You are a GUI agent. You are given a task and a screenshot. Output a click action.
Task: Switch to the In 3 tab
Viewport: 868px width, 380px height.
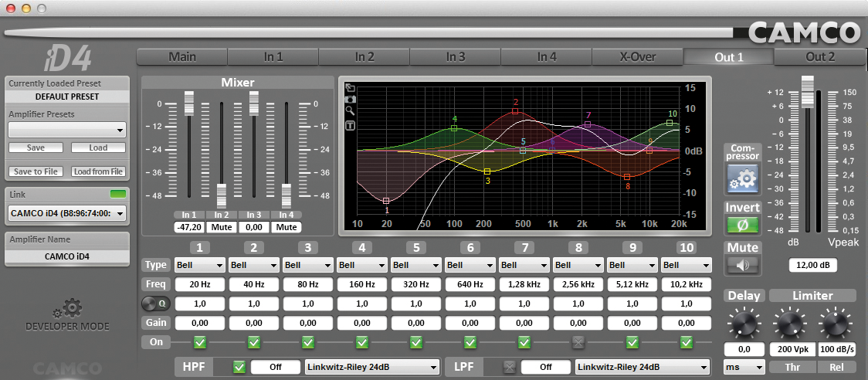(455, 56)
